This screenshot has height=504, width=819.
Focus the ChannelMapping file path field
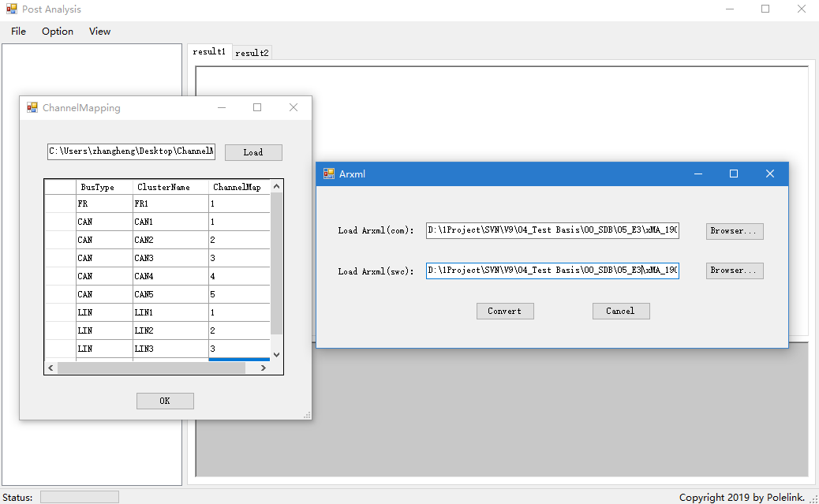coord(131,151)
